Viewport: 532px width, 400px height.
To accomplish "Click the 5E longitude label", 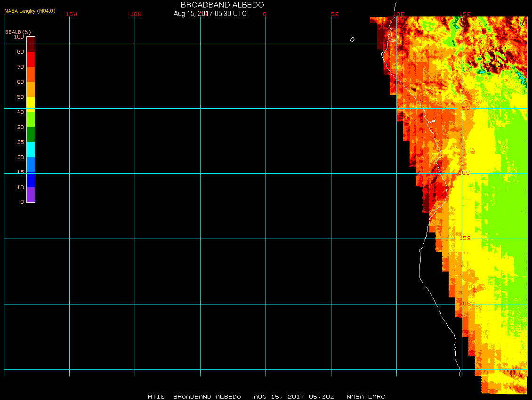I will click(x=335, y=14).
